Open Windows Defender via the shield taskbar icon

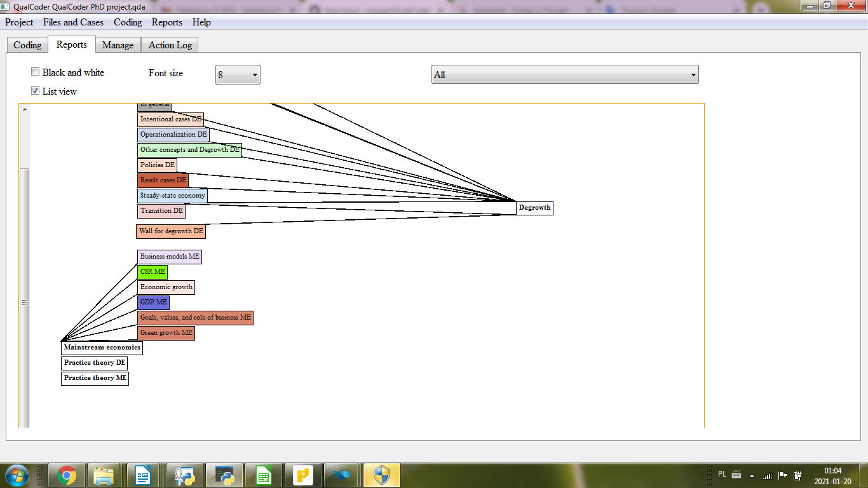pos(381,475)
